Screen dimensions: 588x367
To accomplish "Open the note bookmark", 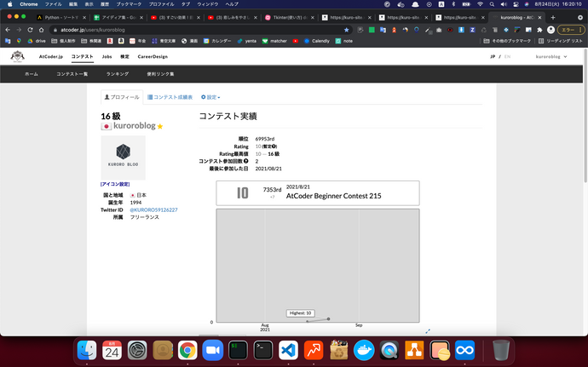I will (x=344, y=41).
